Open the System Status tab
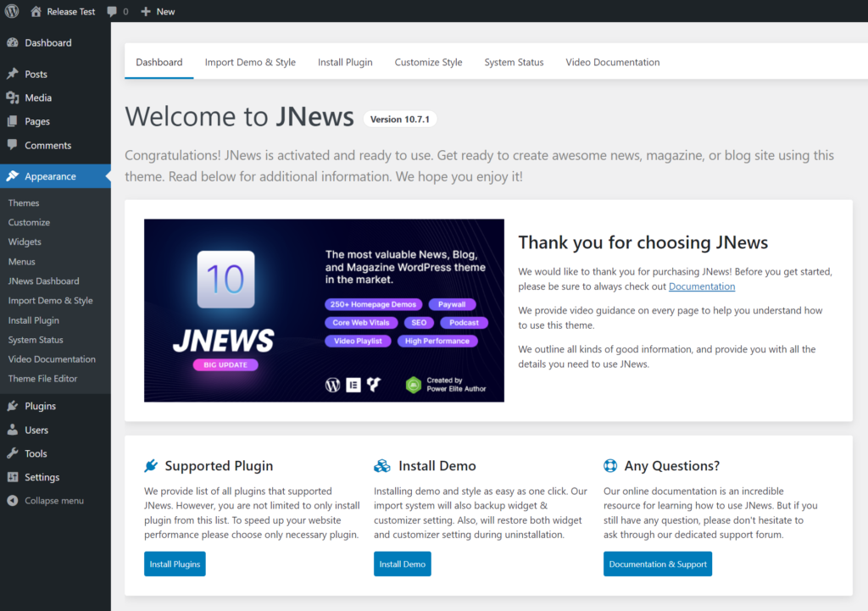Image resolution: width=868 pixels, height=611 pixels. (514, 62)
